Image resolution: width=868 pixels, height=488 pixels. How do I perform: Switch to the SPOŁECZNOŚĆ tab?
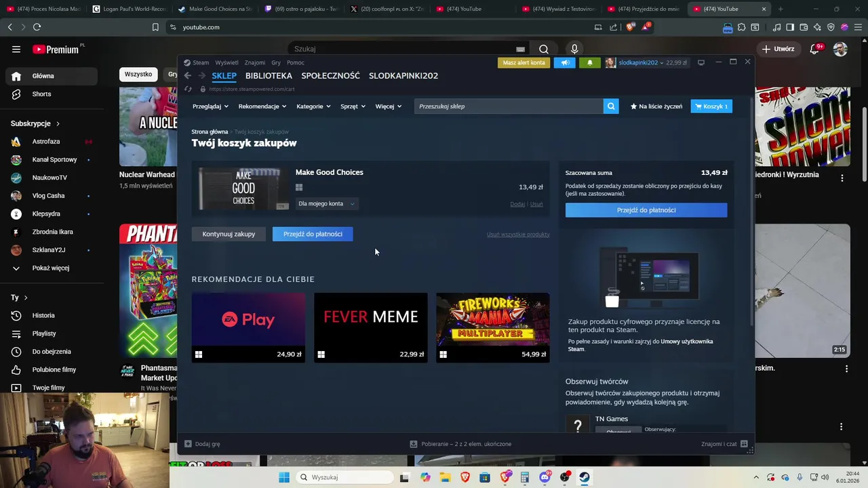pos(330,76)
